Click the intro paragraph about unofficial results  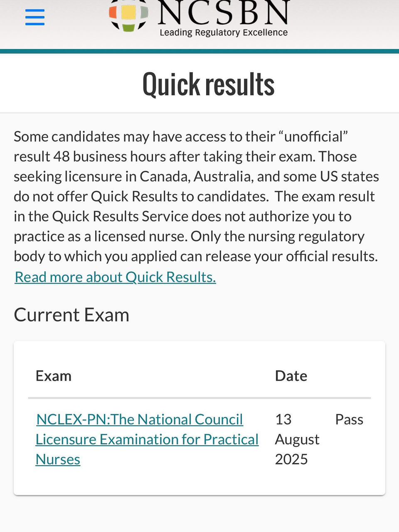196,196
